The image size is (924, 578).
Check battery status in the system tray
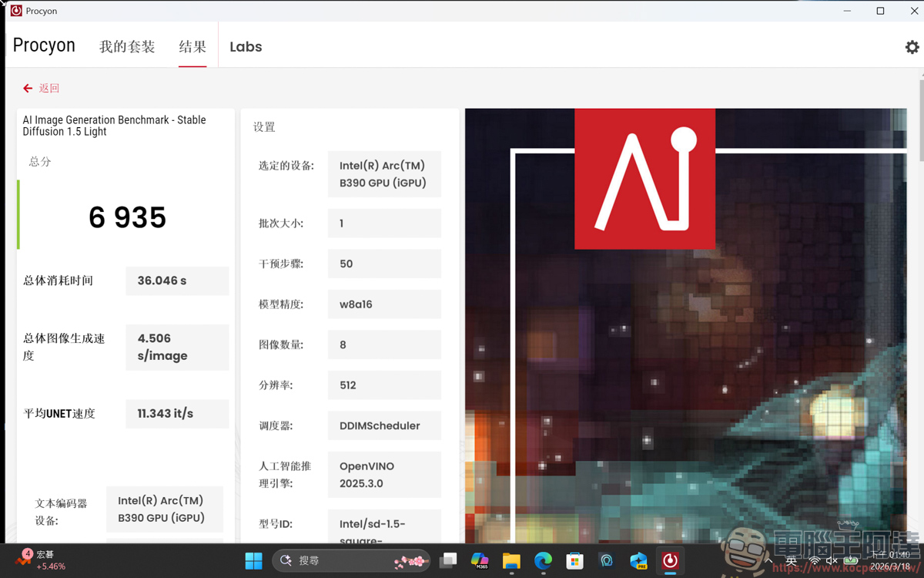[851, 560]
